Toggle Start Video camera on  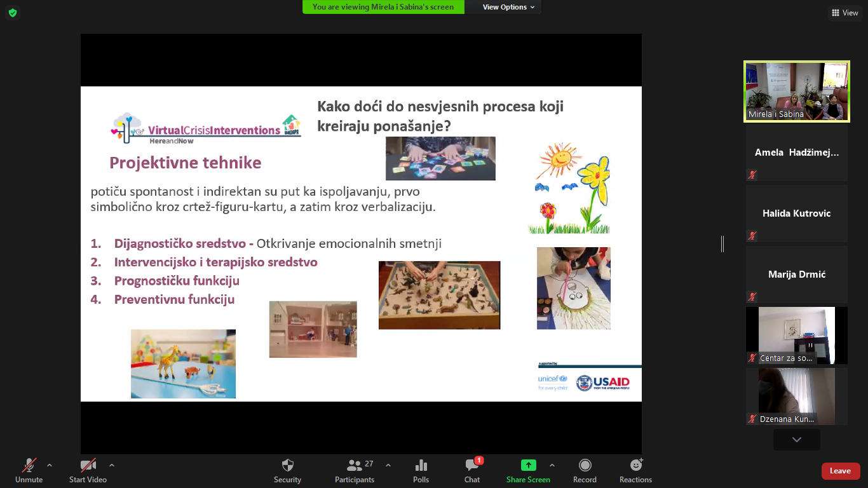(x=88, y=465)
